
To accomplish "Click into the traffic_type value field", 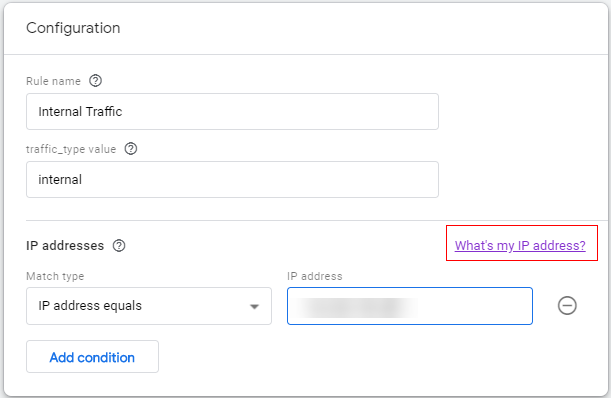I will (232, 179).
